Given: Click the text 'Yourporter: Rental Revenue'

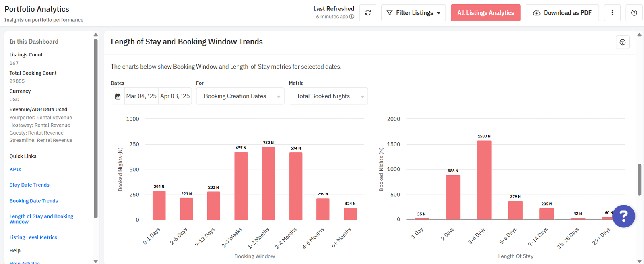Looking at the screenshot, I should click(x=41, y=118).
